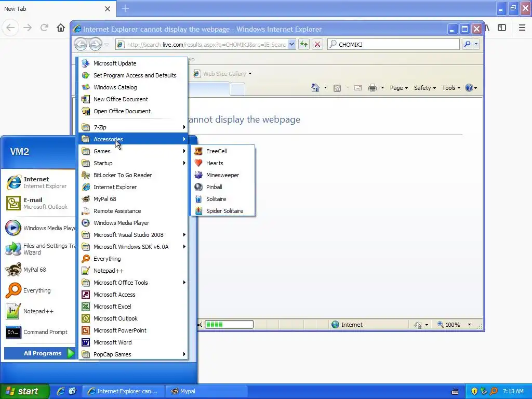The height and width of the screenshot is (399, 532).
Task: Open a new tab in Mypal
Action: [125, 8]
